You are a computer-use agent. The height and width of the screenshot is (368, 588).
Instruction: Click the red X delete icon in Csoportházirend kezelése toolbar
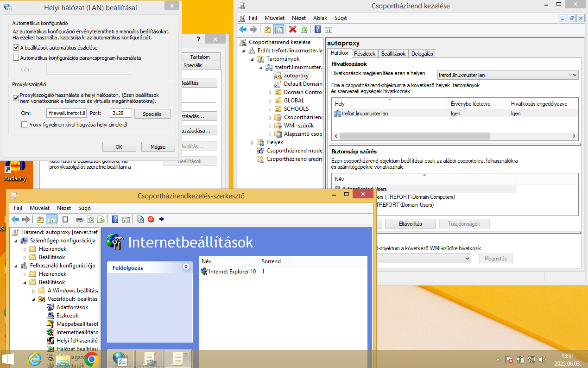(292, 29)
